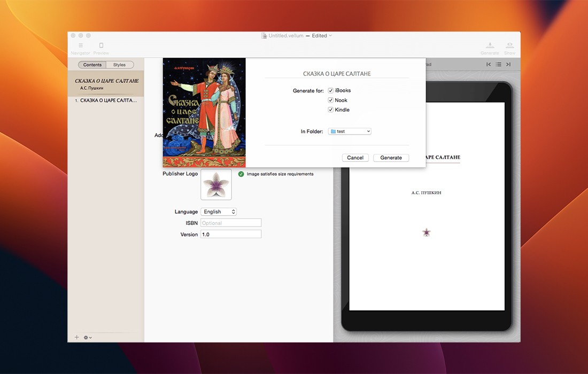Image resolution: width=588 pixels, height=374 pixels.
Task: Click the Generate icon in the top toolbar
Action: [x=490, y=46]
